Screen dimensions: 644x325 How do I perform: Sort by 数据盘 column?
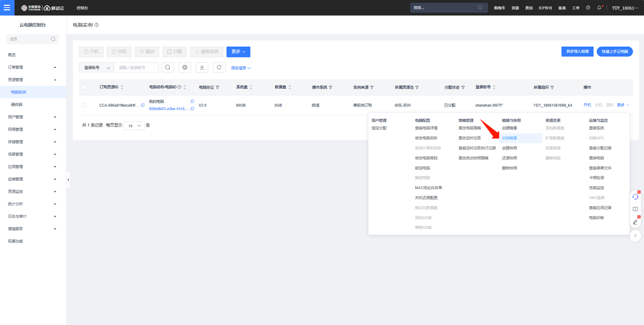click(x=290, y=87)
